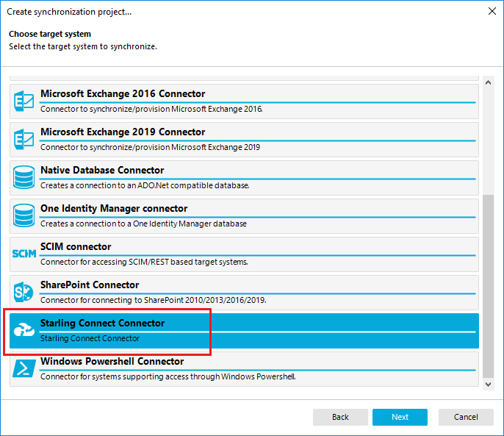Click the scrollbar down arrow

tap(489, 383)
